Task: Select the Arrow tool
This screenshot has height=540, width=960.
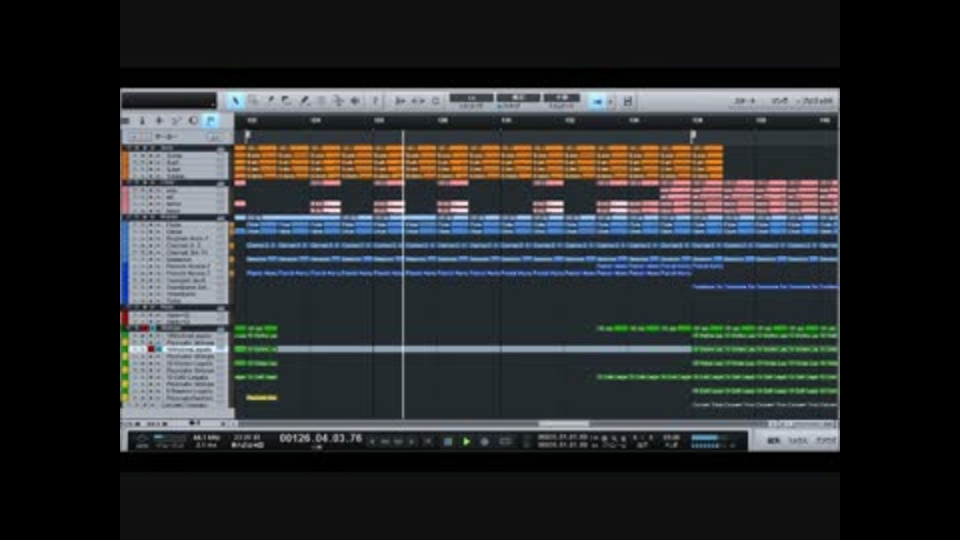Action: point(235,101)
